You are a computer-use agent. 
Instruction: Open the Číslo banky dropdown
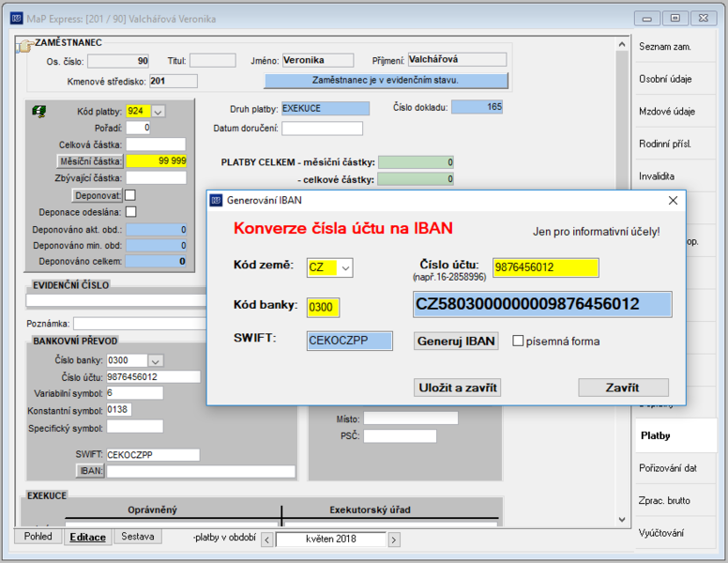coord(156,360)
